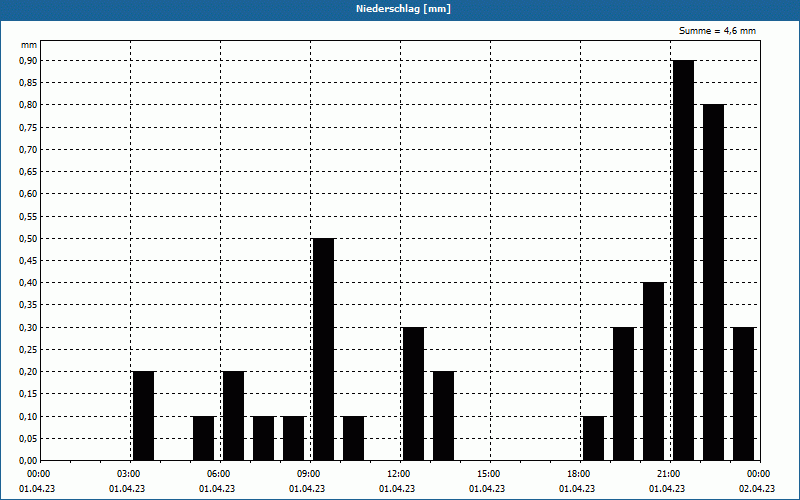Click the 21:00 time axis label

point(669,474)
